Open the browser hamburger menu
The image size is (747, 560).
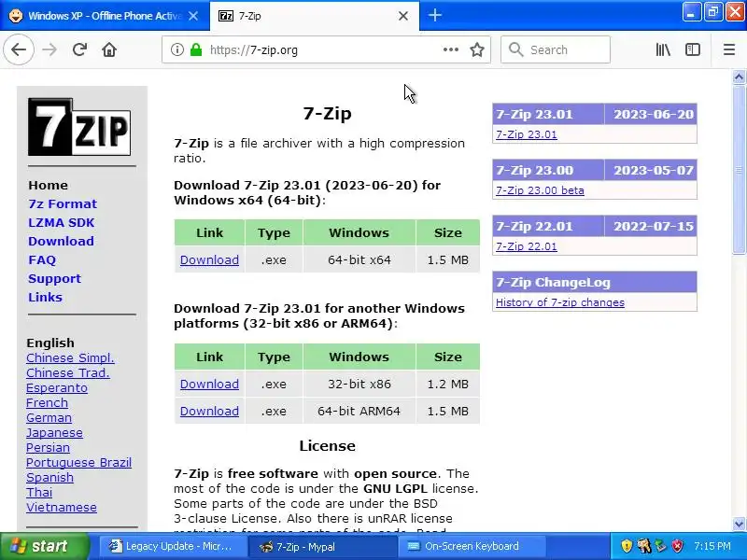[x=729, y=49]
